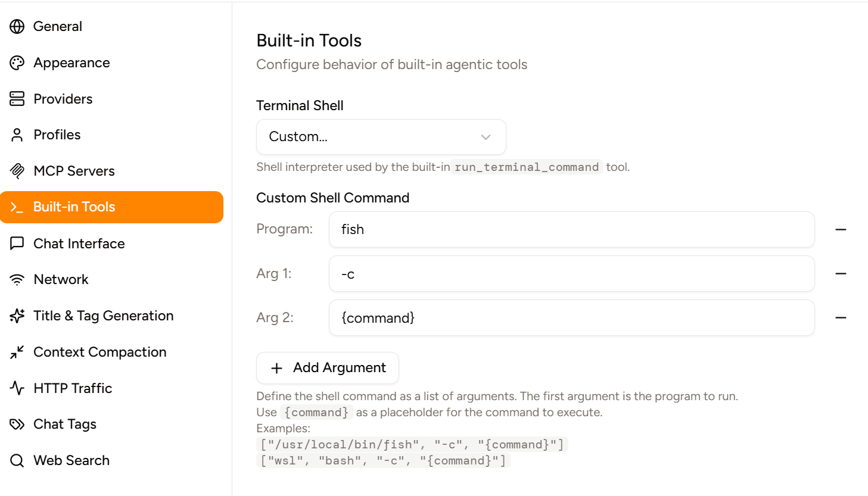
Task: Remove the Program row with minus button
Action: (841, 229)
